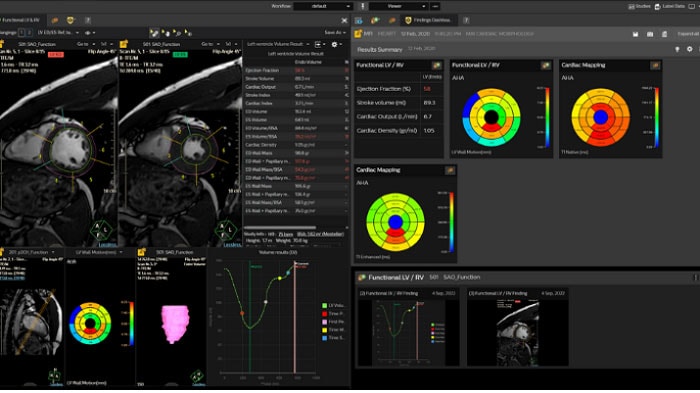Open the Go to dropdown in second viewport
The image size is (700, 393).
[211, 44]
